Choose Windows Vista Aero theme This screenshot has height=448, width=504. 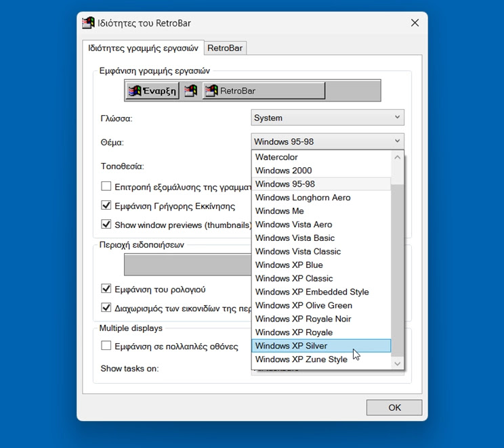[321, 225]
